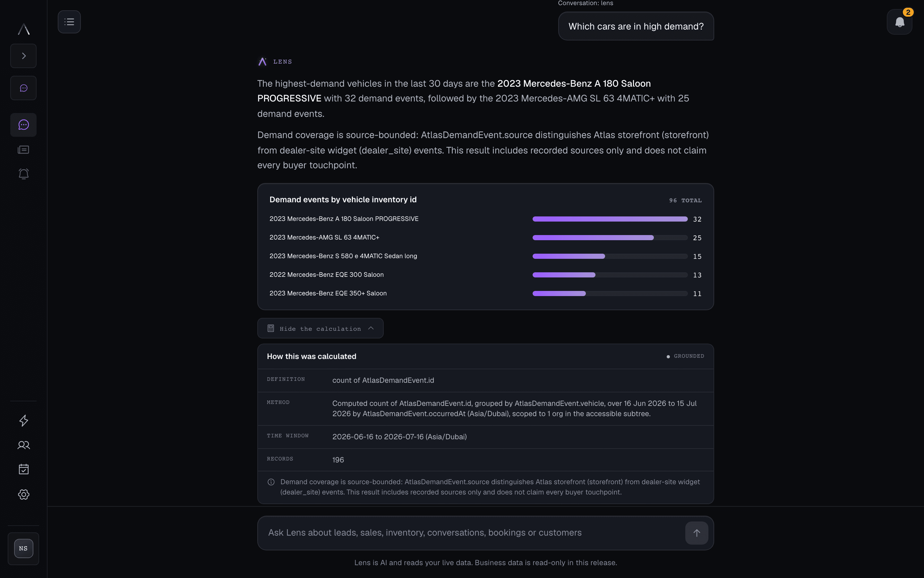924x578 pixels.
Task: Click the info icon beside coverage note
Action: 271,482
